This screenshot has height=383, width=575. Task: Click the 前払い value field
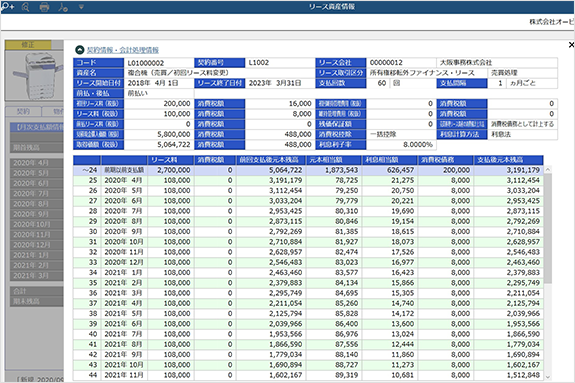coord(159,94)
